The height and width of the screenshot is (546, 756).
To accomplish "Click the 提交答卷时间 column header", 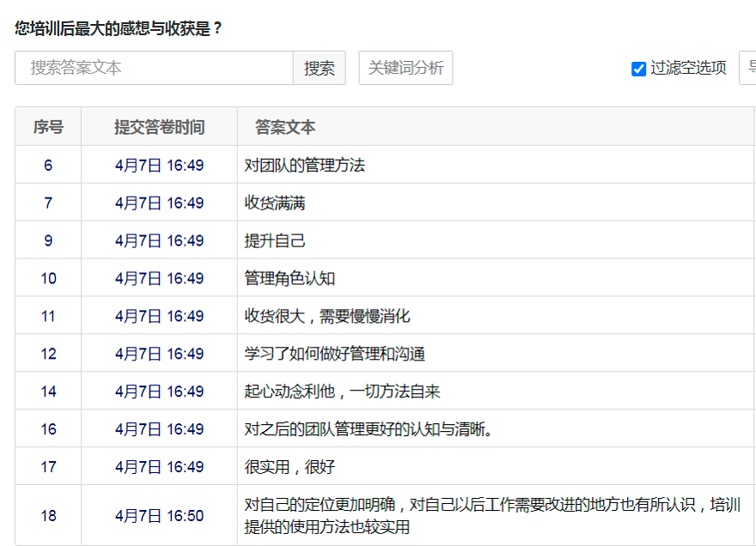I will 160,127.
